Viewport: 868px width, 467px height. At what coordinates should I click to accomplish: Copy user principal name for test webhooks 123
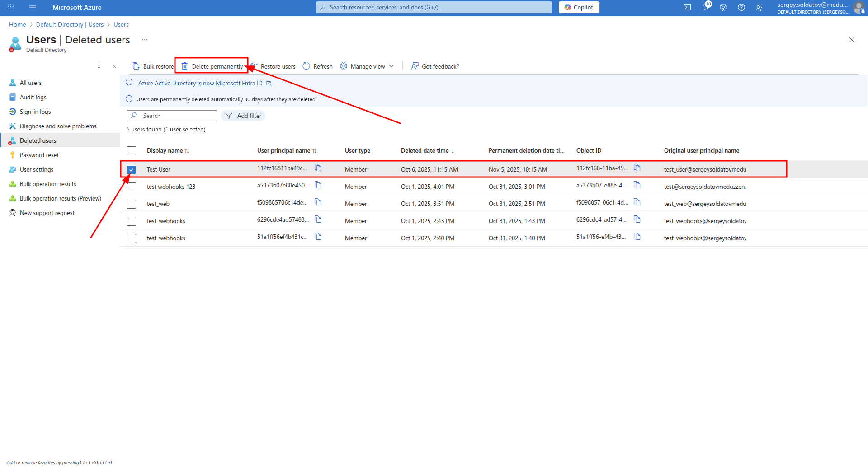coord(318,185)
